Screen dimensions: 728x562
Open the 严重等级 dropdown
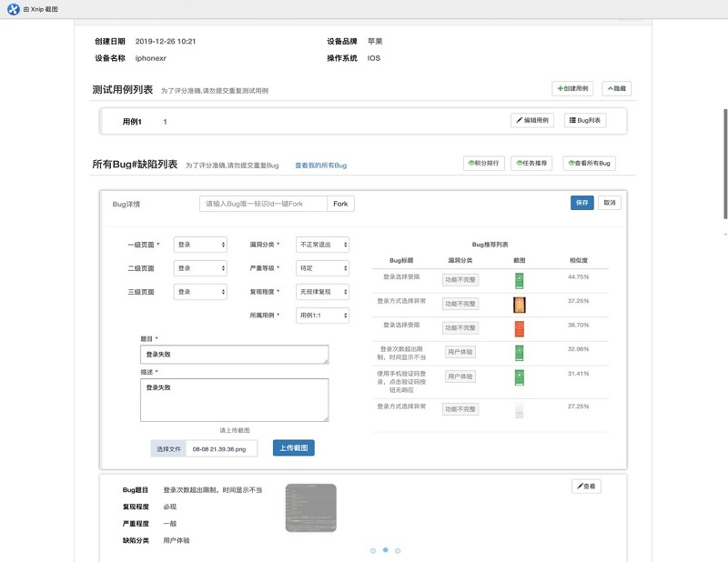tap(322, 268)
